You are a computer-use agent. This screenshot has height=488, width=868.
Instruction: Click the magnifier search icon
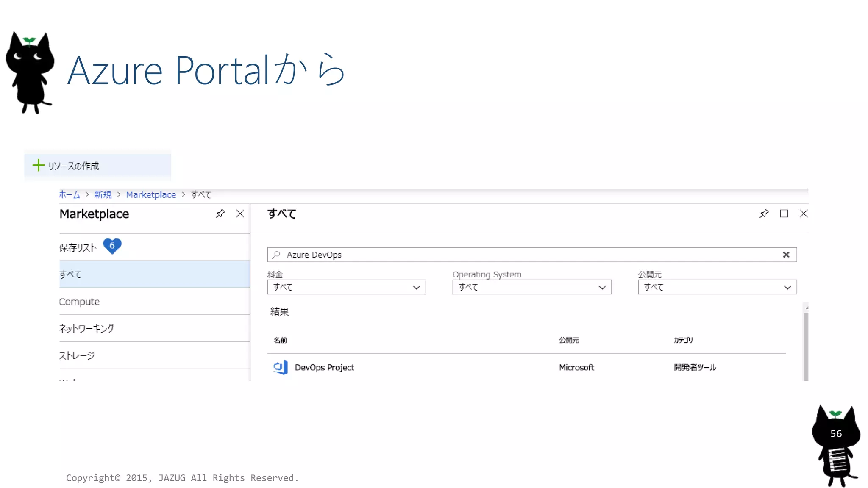(276, 255)
